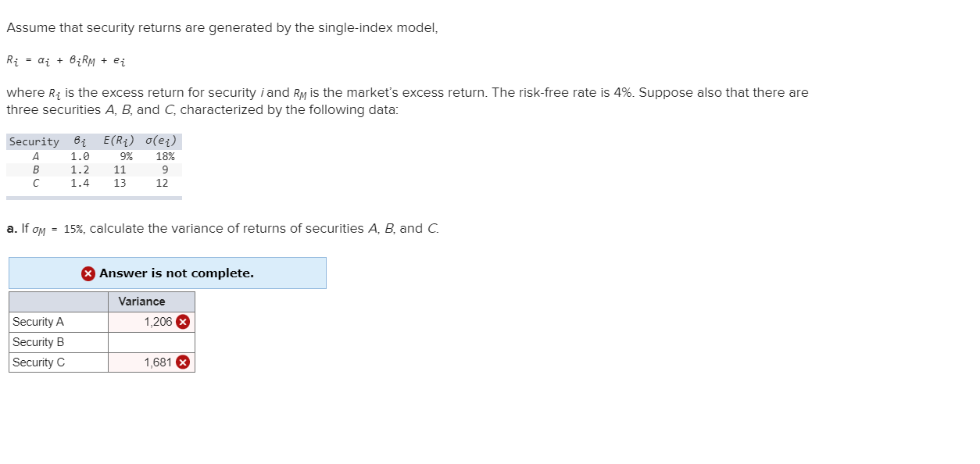
Task: Click the empty Security B variance input field
Action: pos(150,341)
